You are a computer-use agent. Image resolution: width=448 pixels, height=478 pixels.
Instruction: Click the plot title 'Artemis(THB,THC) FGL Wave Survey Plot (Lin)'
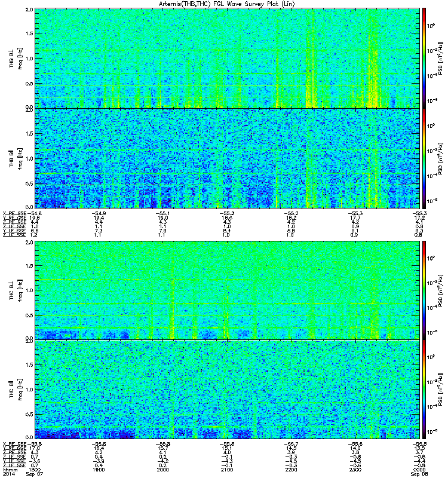(227, 4)
